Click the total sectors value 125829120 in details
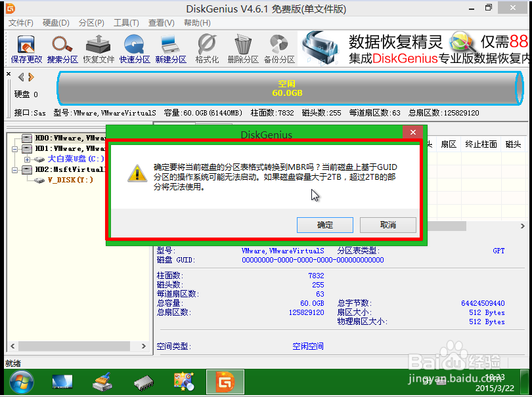 pyautogui.click(x=306, y=312)
